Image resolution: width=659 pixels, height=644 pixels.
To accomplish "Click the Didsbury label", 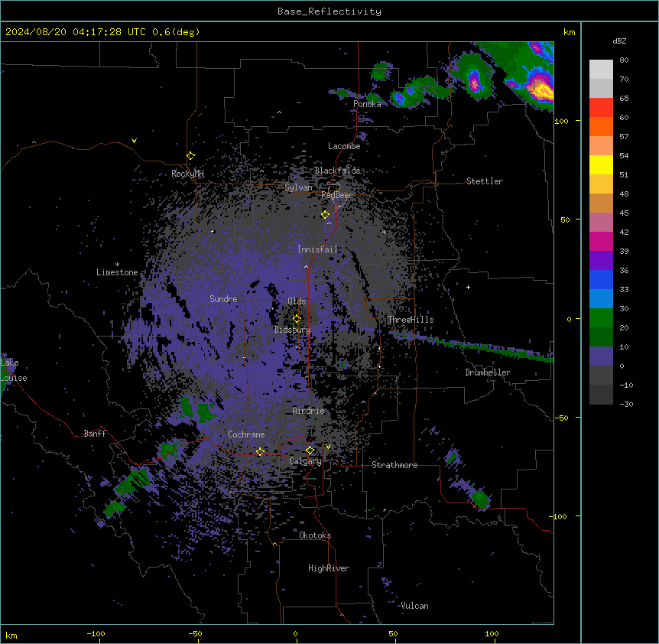I will pos(293,330).
